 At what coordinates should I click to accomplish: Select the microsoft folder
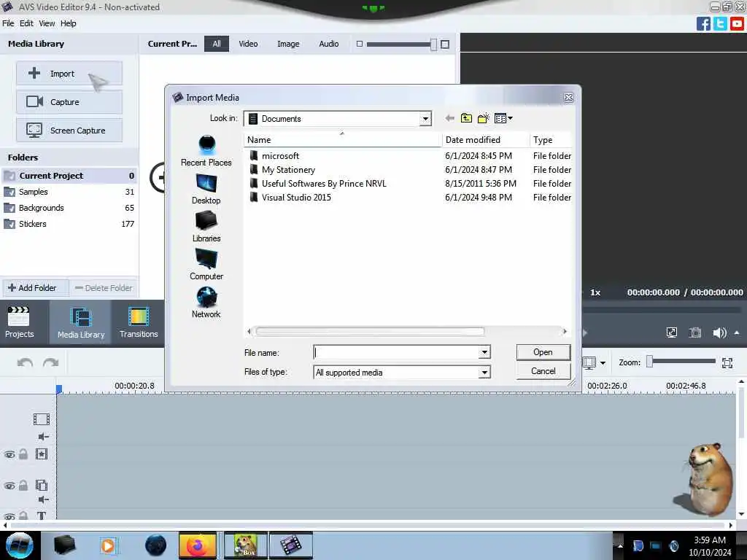coord(280,156)
